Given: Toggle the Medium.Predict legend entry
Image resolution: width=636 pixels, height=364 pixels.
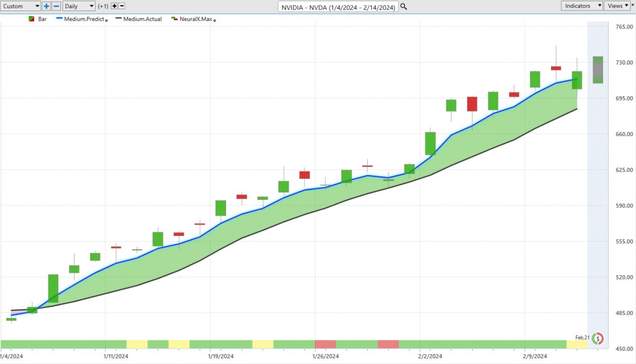Looking at the screenshot, I should pos(80,19).
